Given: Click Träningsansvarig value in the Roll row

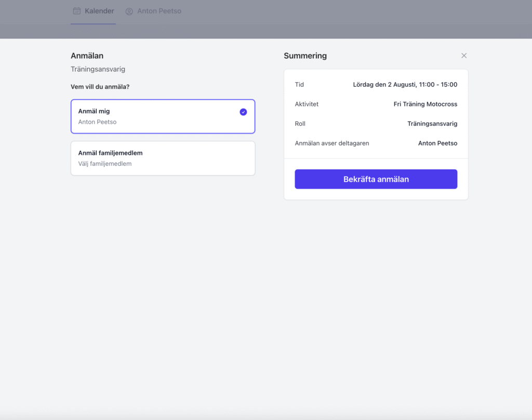Looking at the screenshot, I should pyautogui.click(x=432, y=124).
